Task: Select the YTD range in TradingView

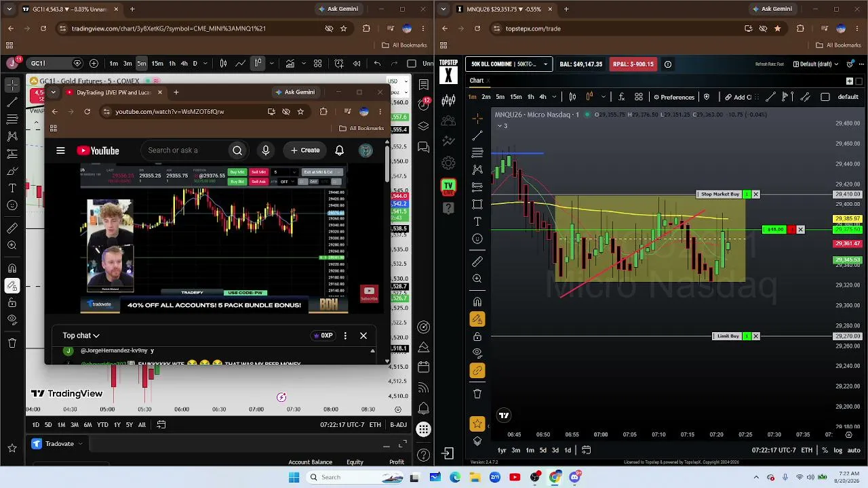Action: pos(102,425)
